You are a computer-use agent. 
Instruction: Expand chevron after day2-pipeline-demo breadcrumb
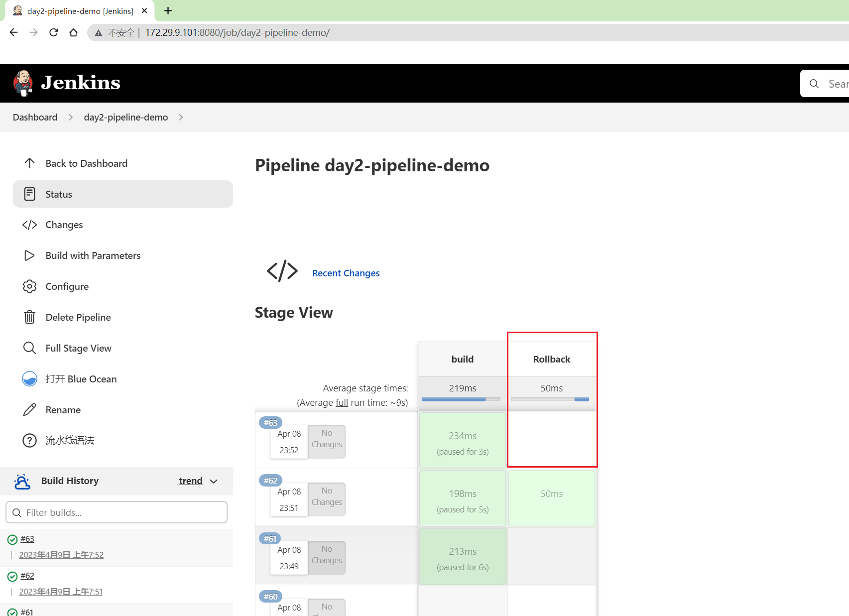point(181,117)
